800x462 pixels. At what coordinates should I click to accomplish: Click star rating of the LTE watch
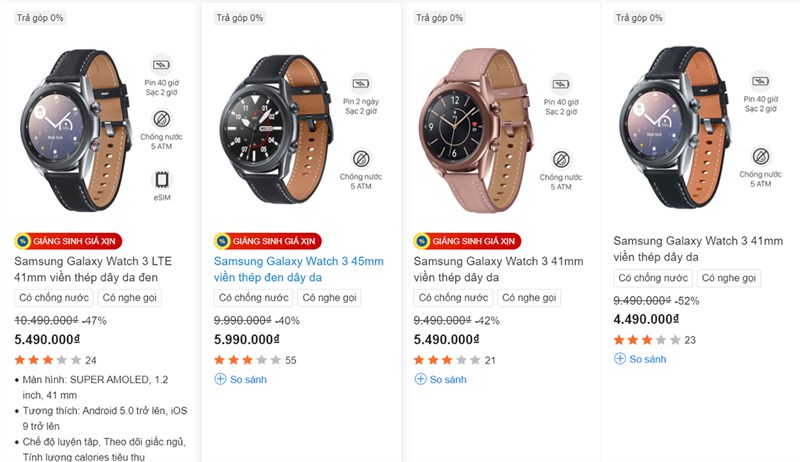click(47, 360)
